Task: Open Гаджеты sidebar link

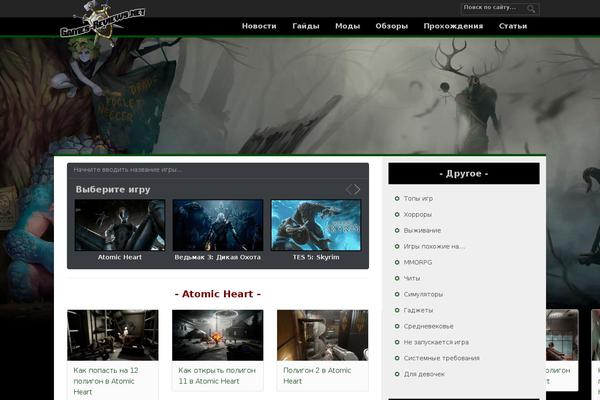Action: (418, 310)
